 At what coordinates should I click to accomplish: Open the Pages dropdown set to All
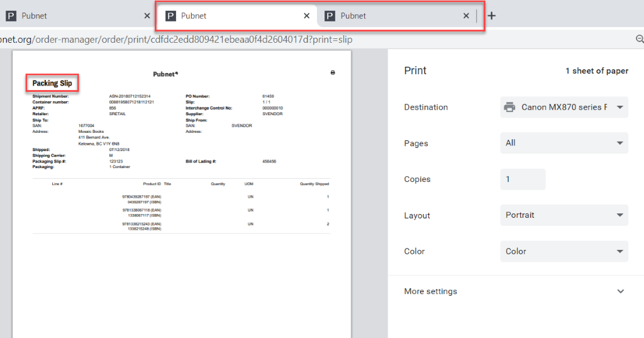tap(563, 143)
